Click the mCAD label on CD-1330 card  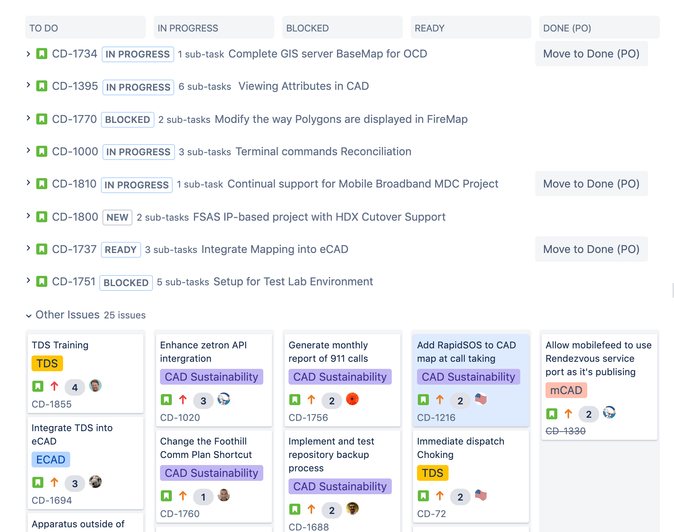coord(566,390)
